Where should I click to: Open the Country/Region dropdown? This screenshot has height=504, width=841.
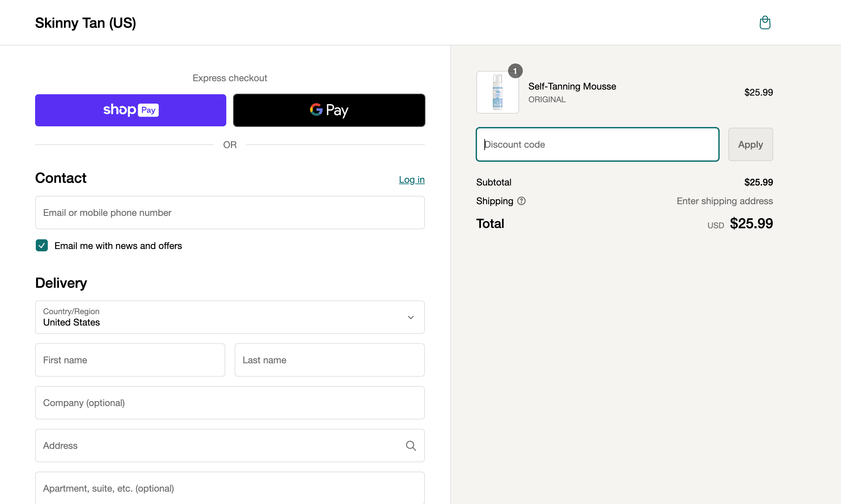[230, 317]
